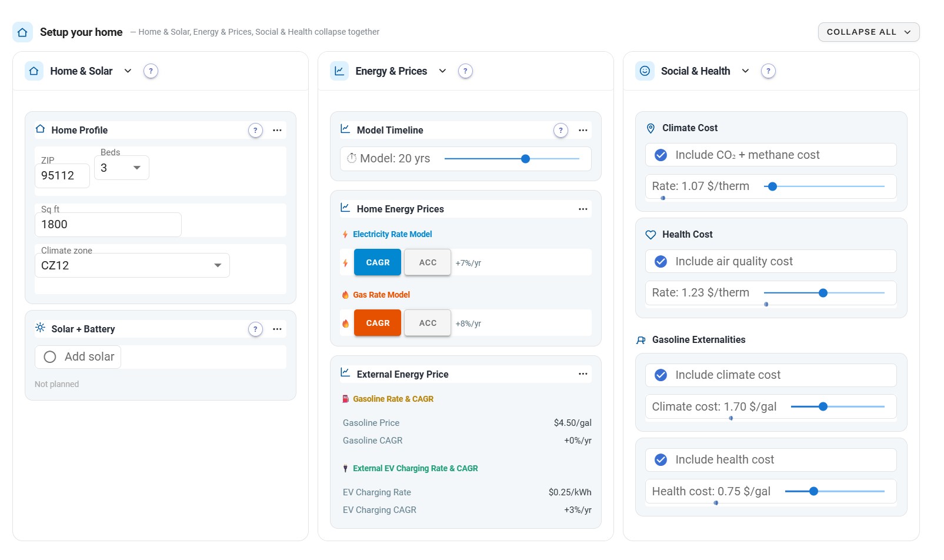
Task: Uncheck gasoline Include health cost
Action: point(661,460)
